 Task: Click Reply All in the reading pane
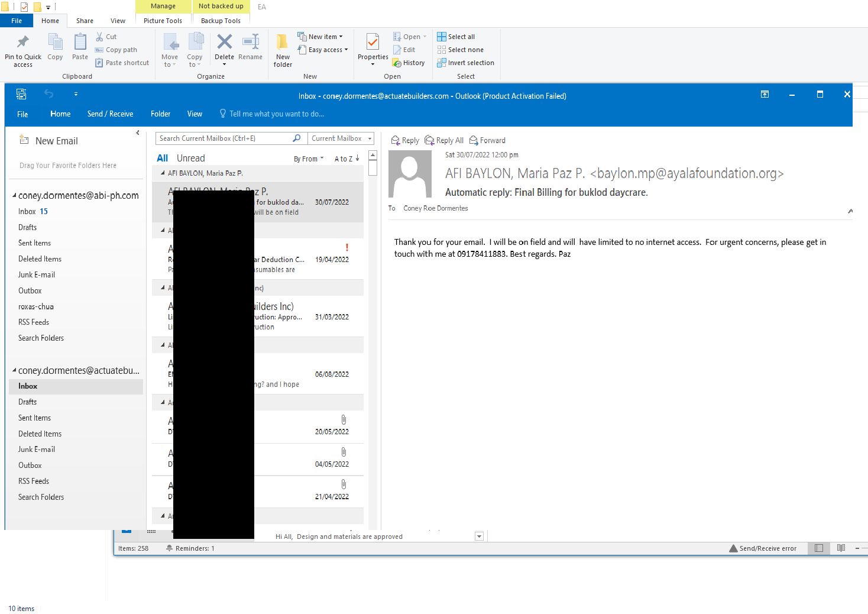444,140
